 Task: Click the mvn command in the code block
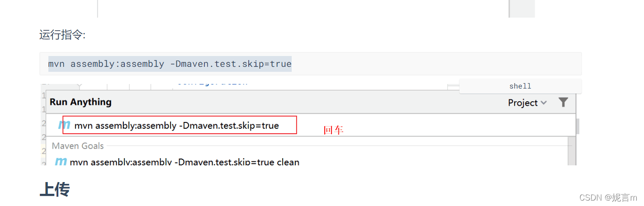pos(170,64)
